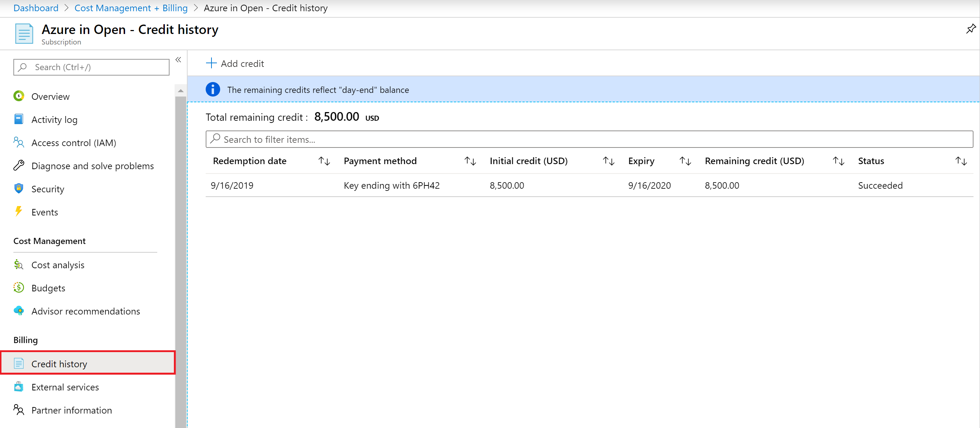Sort by Redemption date column

(324, 161)
